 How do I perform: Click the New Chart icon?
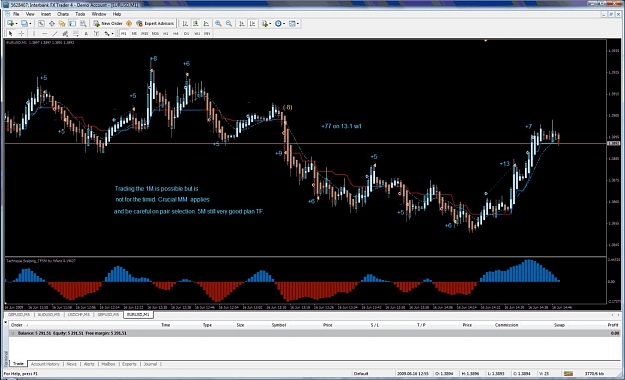pyautogui.click(x=10, y=24)
